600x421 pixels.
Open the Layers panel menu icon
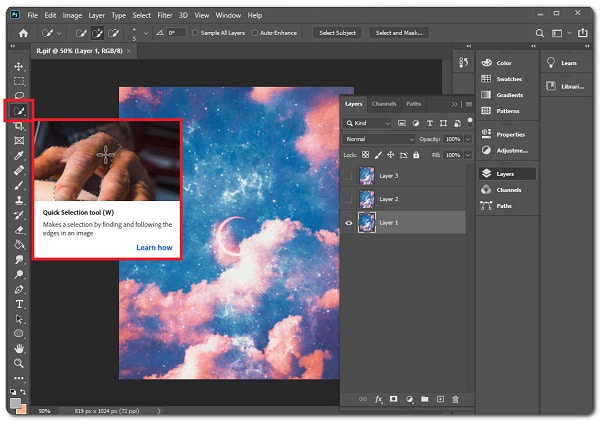(469, 104)
